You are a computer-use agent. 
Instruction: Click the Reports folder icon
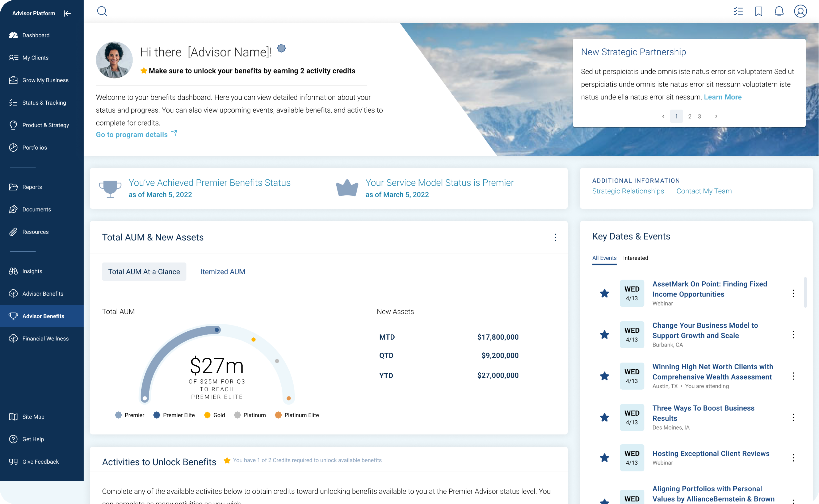13,187
